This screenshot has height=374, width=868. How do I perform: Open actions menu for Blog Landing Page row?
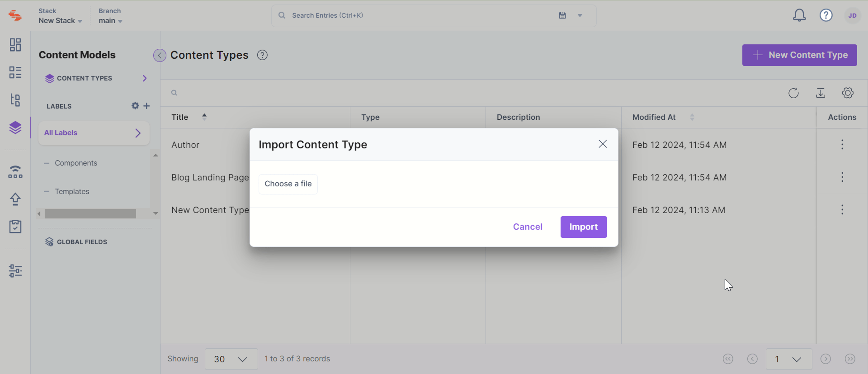coord(842,177)
